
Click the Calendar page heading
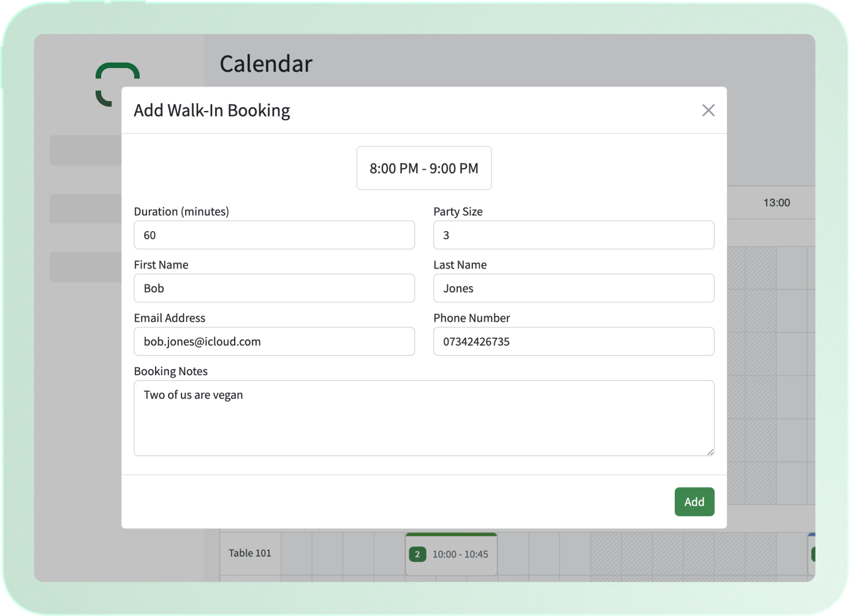coord(266,64)
